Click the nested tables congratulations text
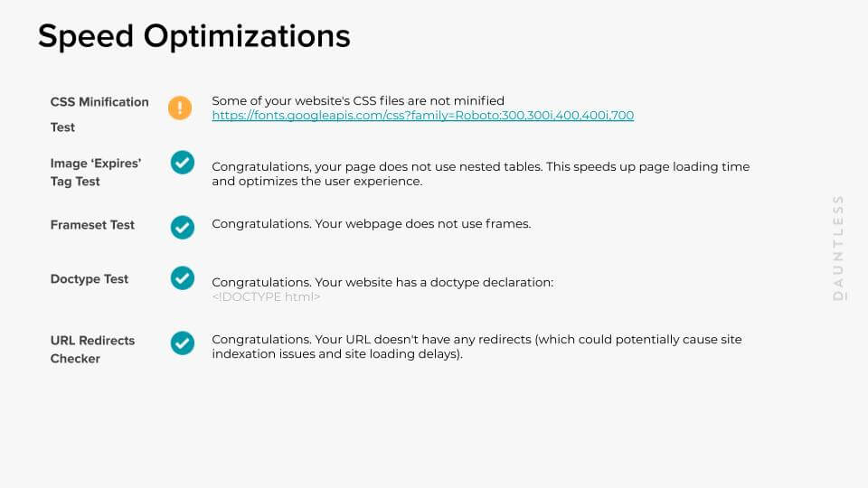Viewport: 868px width, 488px height. coord(480,167)
